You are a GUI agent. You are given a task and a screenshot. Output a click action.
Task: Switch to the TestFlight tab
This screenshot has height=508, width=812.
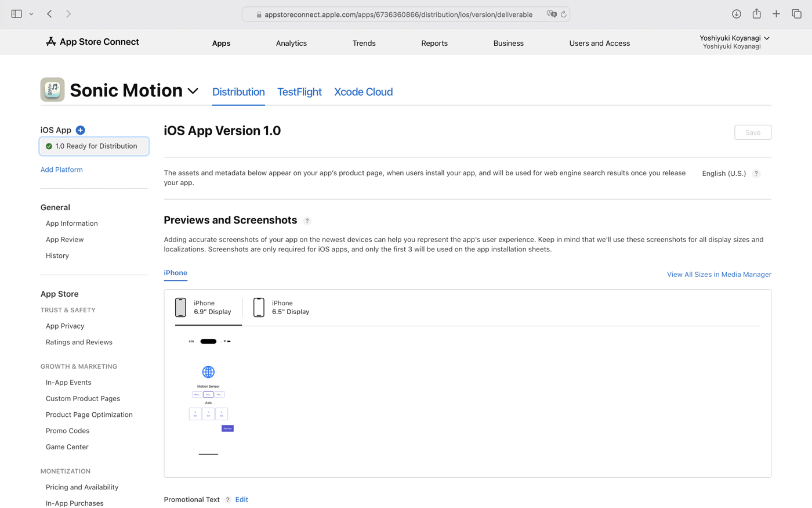click(299, 92)
